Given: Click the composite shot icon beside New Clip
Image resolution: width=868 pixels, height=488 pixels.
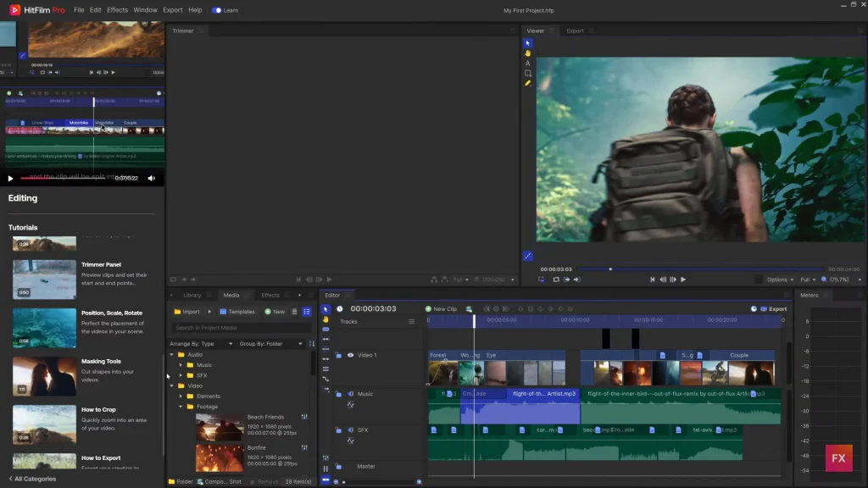Looking at the screenshot, I should pyautogui.click(x=469, y=308).
